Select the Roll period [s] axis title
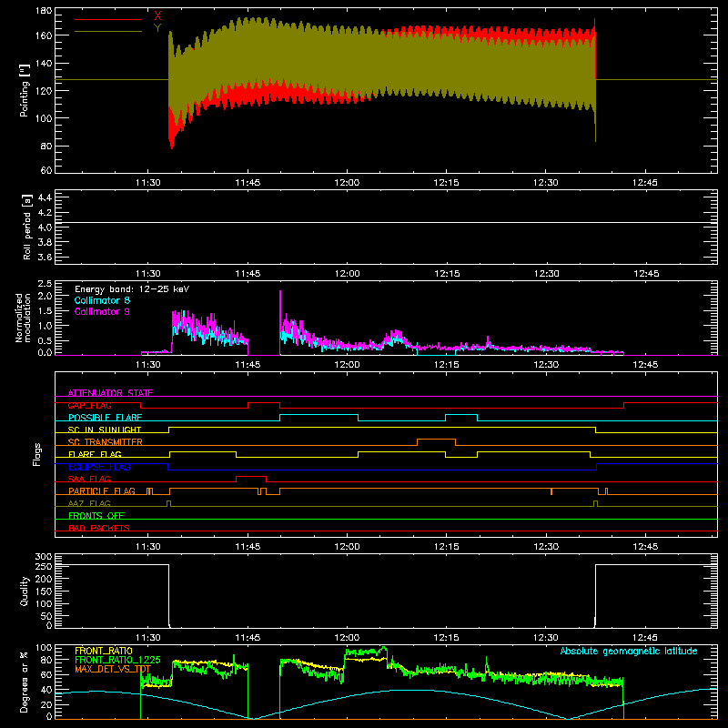Screen dimensions: 728x728 point(26,227)
